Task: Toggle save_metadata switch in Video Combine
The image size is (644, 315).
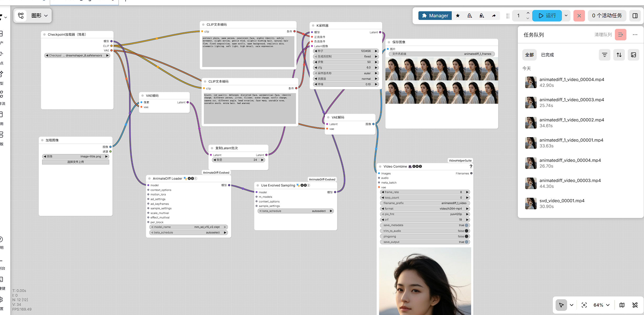Action: coord(466,225)
